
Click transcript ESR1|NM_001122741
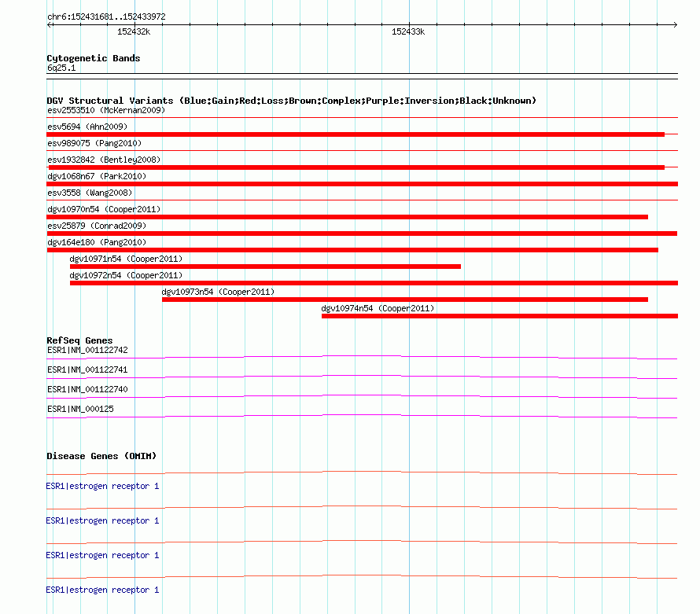click(x=87, y=370)
